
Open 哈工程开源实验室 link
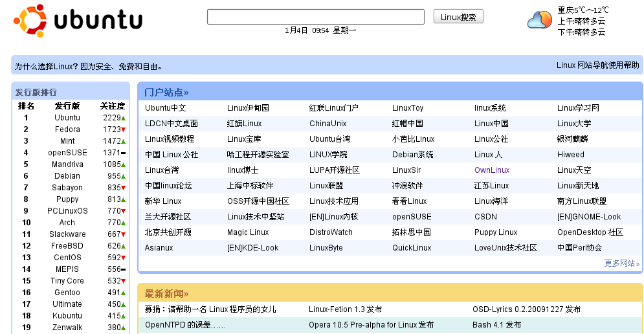[x=258, y=155]
